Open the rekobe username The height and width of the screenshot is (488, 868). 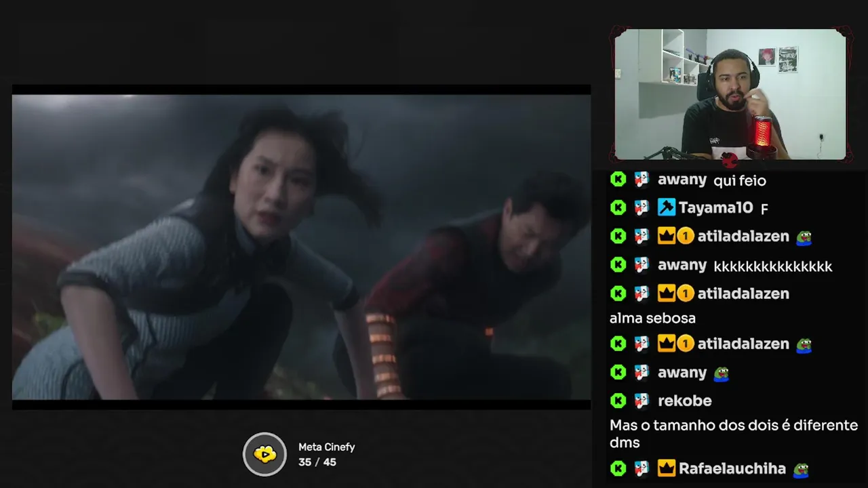684,401
